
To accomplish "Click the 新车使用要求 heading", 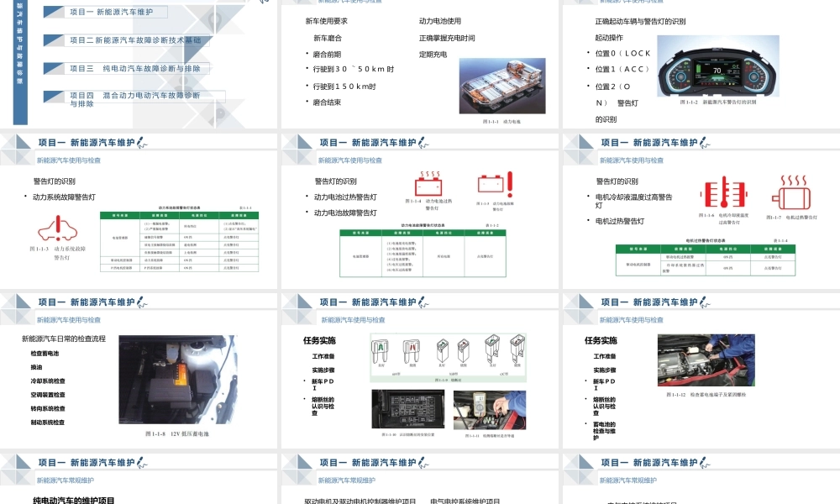I will click(326, 21).
